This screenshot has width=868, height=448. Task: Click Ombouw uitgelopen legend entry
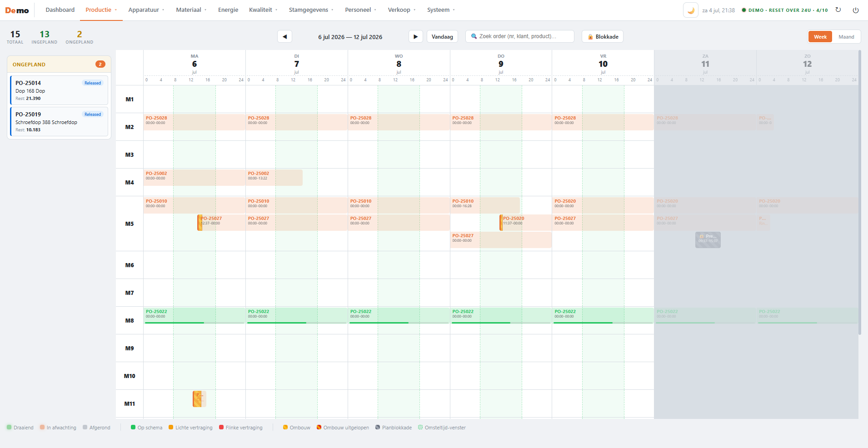click(x=343, y=428)
